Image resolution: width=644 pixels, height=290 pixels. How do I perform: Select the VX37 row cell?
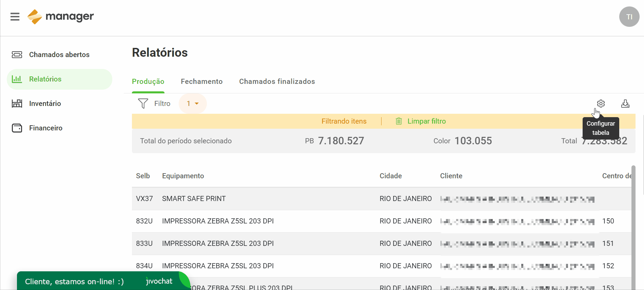click(x=144, y=199)
